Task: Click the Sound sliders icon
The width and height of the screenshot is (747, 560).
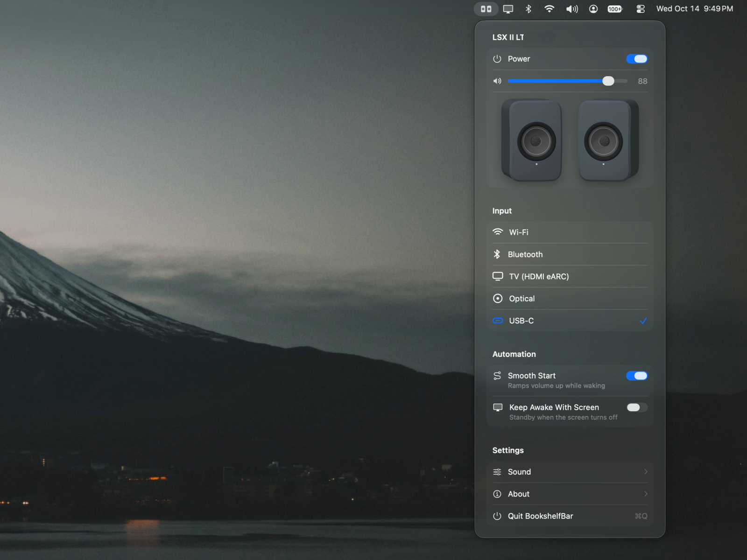Action: 497,472
